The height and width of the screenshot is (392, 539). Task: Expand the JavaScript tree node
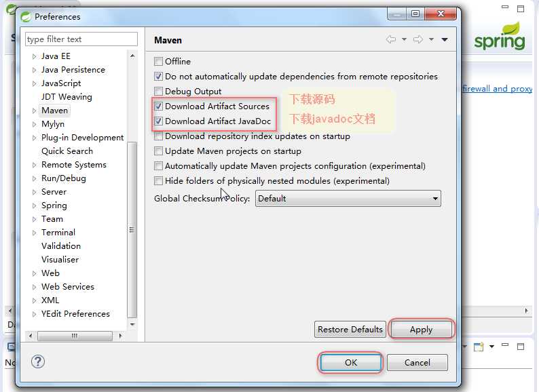pos(34,83)
